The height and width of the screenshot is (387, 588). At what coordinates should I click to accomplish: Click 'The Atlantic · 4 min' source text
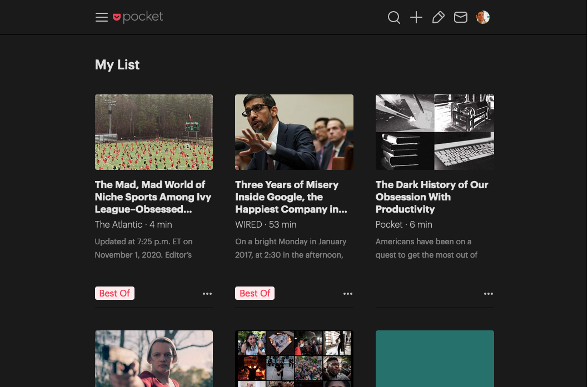click(133, 225)
